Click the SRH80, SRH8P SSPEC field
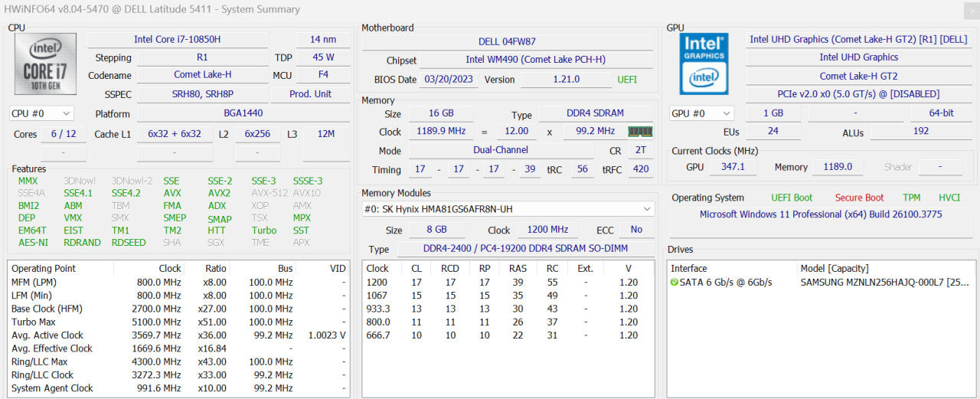Screen dimensions: 980x399 click(202, 93)
